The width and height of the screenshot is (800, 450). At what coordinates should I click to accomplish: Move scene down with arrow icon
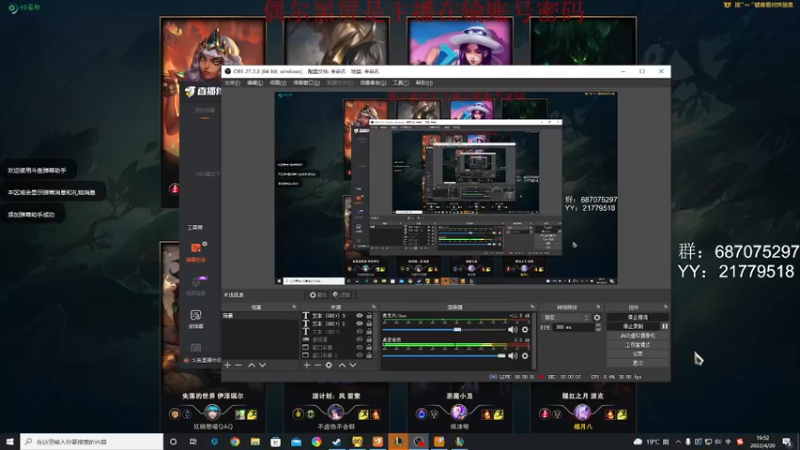[x=262, y=365]
